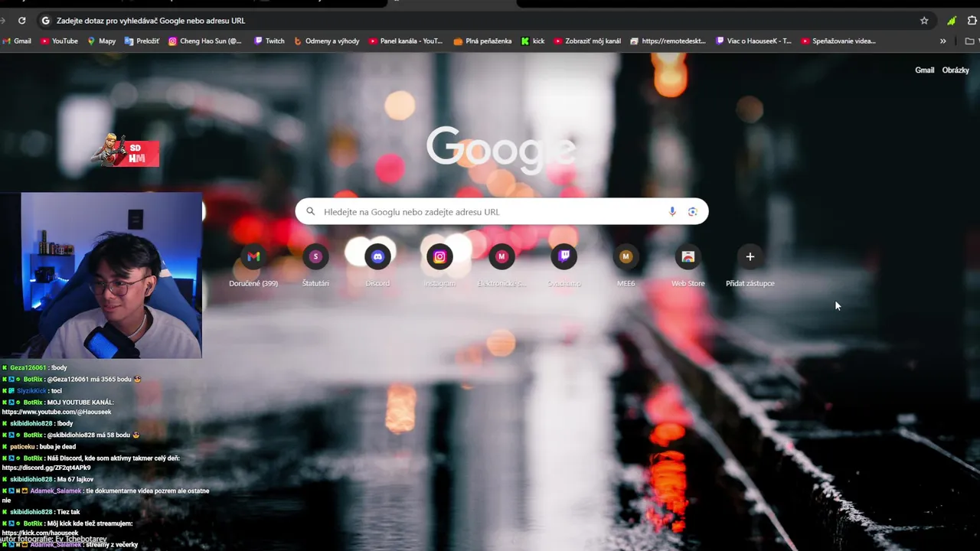Screen dimensions: 980x551
Task: Open the MEE6 shortcut
Action: (x=626, y=265)
